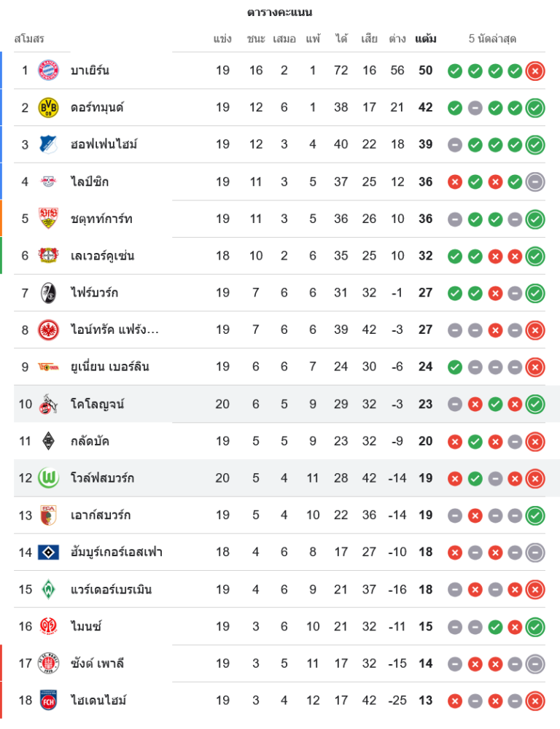
Task: Click the Bayern Munich club crest
Action: coord(49,71)
